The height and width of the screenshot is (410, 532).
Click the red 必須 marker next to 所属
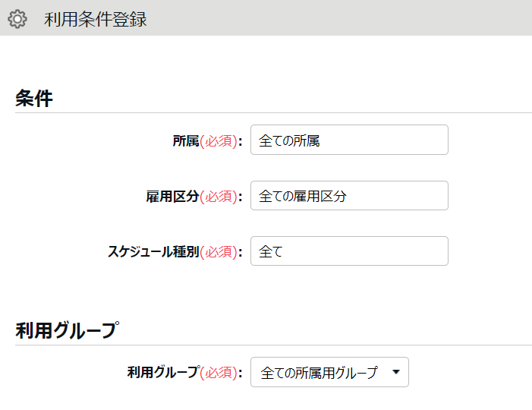(x=219, y=141)
